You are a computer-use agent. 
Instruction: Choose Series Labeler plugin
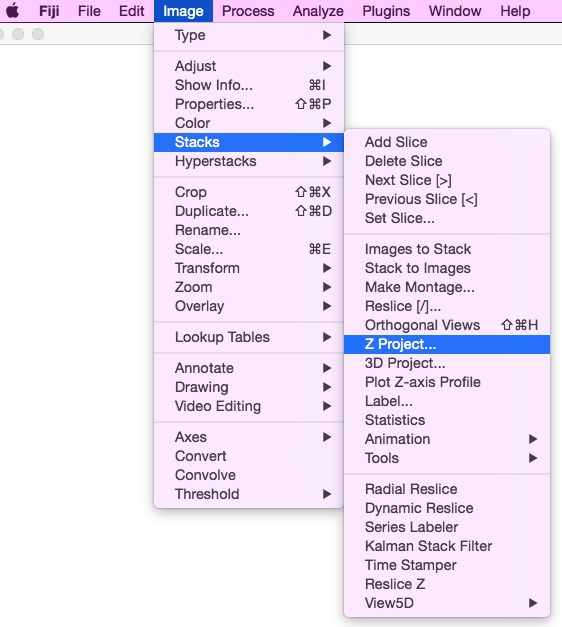coord(447,527)
